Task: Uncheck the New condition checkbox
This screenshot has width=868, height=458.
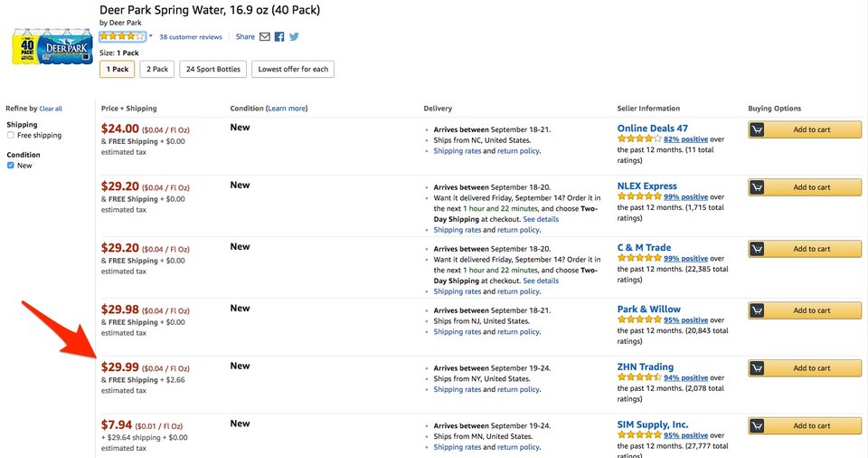Action: point(11,166)
